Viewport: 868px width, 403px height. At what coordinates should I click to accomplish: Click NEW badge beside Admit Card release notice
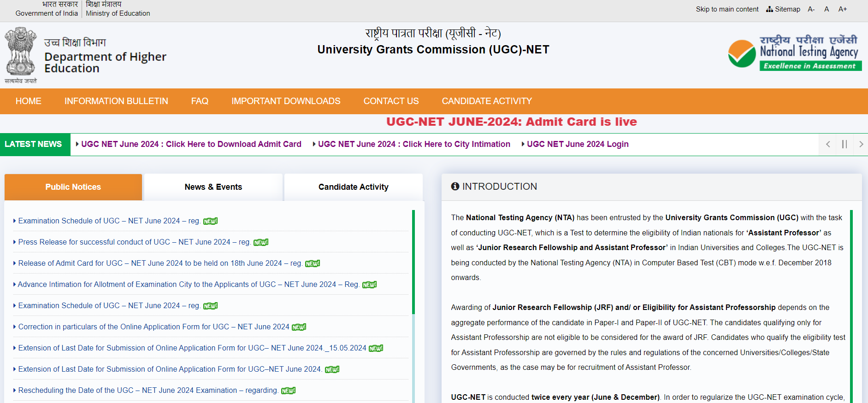pyautogui.click(x=313, y=263)
